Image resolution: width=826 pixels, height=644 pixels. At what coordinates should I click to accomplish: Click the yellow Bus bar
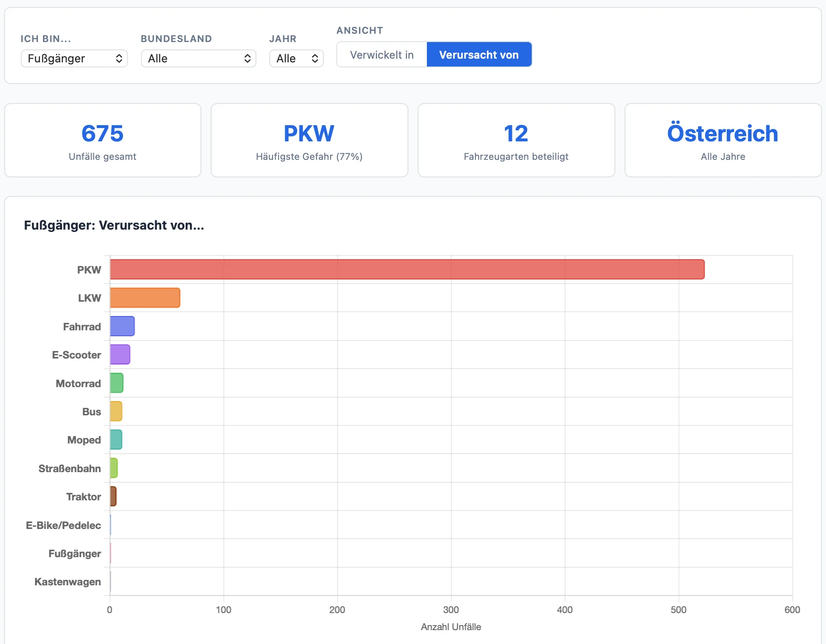coord(116,412)
